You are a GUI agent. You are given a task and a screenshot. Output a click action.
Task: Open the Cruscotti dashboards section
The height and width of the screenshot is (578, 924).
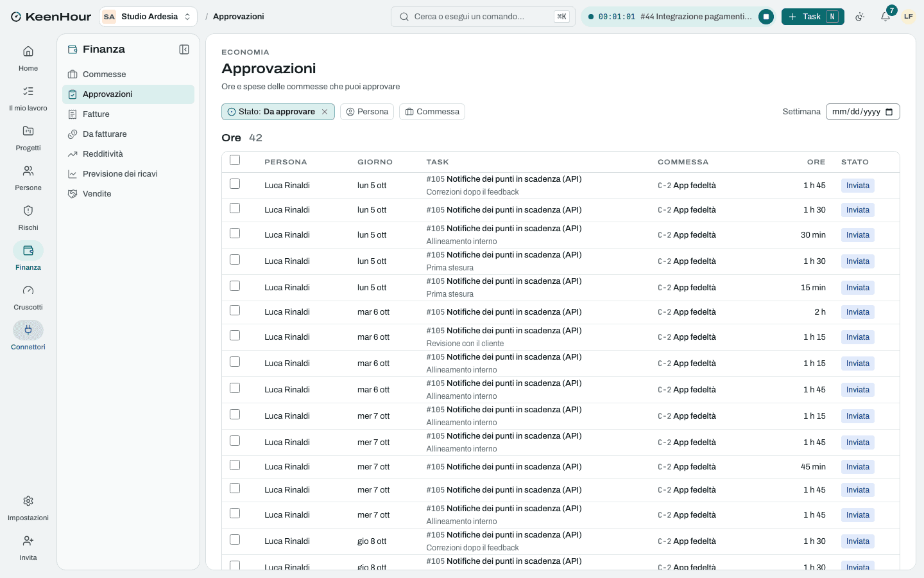[28, 297]
